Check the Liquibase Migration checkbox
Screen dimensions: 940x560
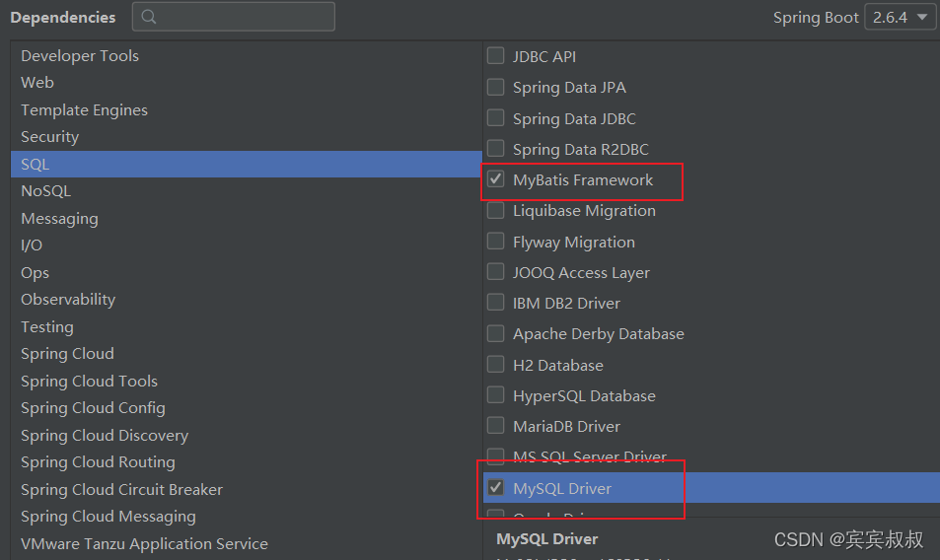click(496, 210)
